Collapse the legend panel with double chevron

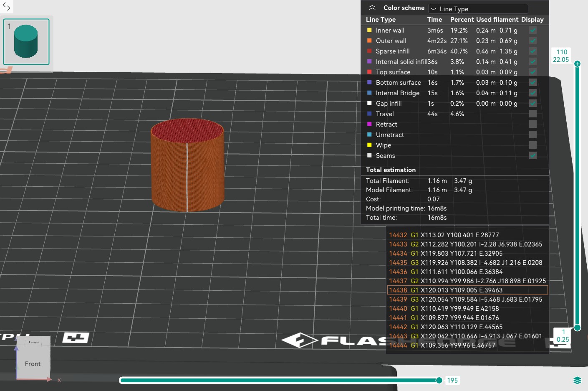[372, 8]
